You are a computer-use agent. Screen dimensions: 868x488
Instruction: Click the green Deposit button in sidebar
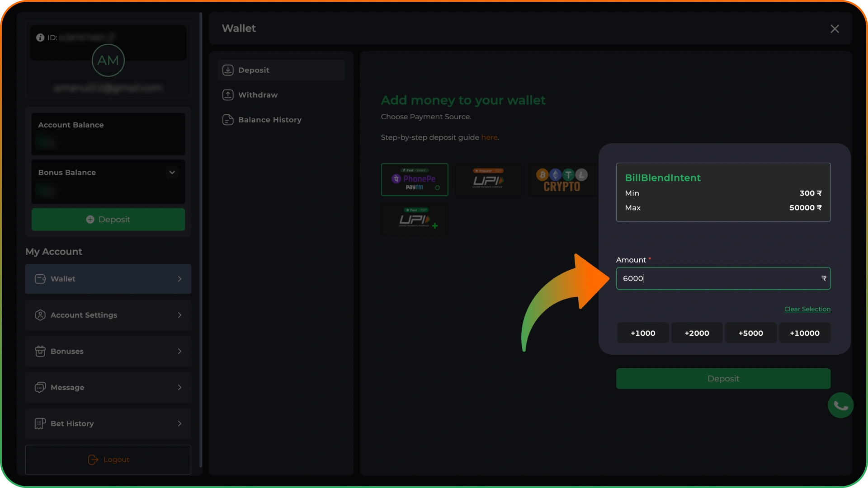[x=108, y=219]
